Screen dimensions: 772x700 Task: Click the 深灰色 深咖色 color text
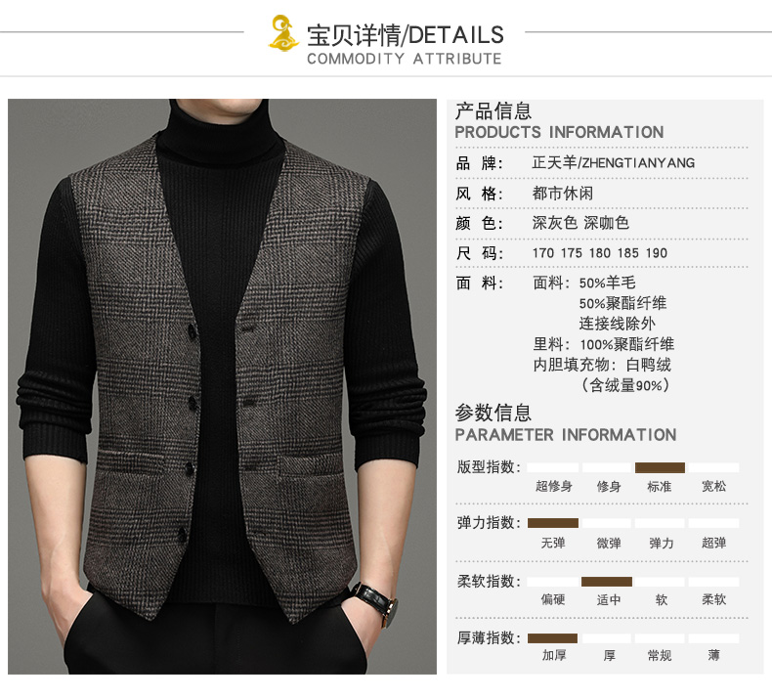pos(580,223)
